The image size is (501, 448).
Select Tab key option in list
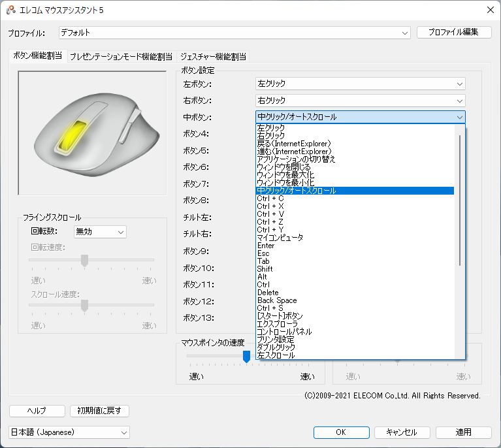coord(355,261)
